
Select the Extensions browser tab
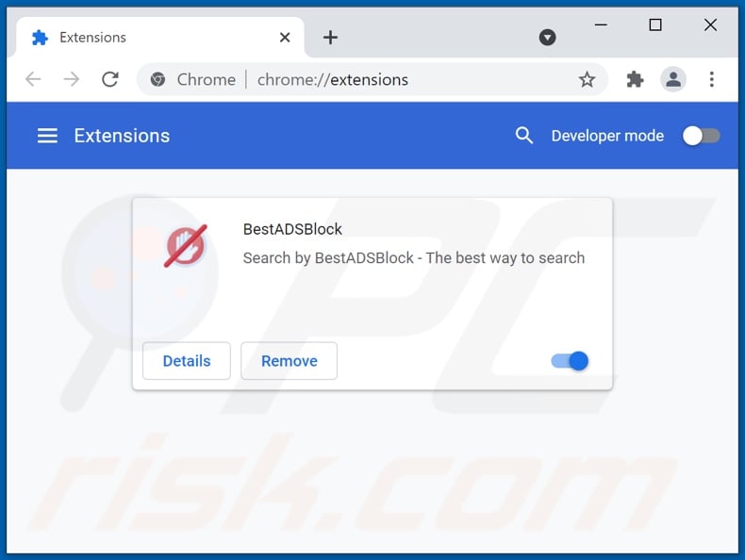pyautogui.click(x=159, y=37)
